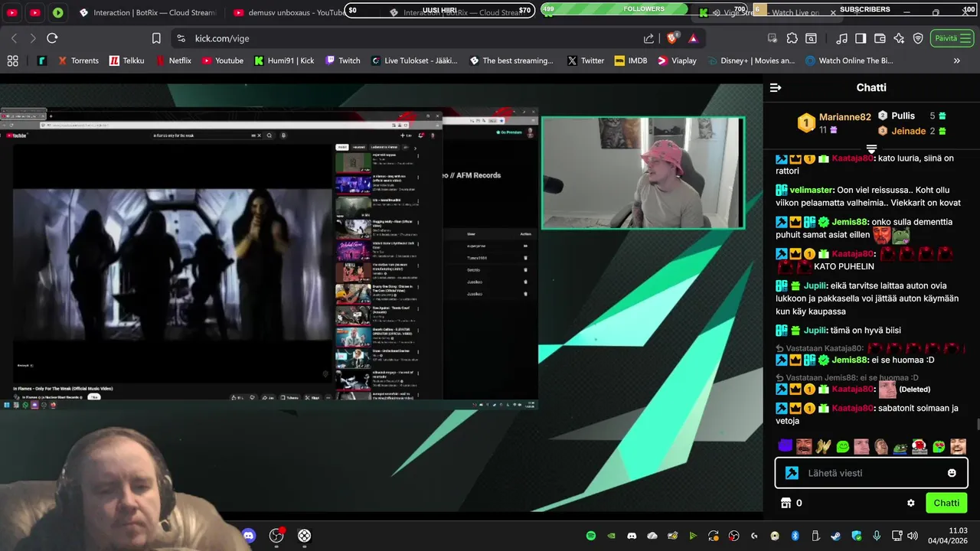This screenshot has width=980, height=551.
Task: Open the Twitch bookmark
Action: pyautogui.click(x=342, y=60)
